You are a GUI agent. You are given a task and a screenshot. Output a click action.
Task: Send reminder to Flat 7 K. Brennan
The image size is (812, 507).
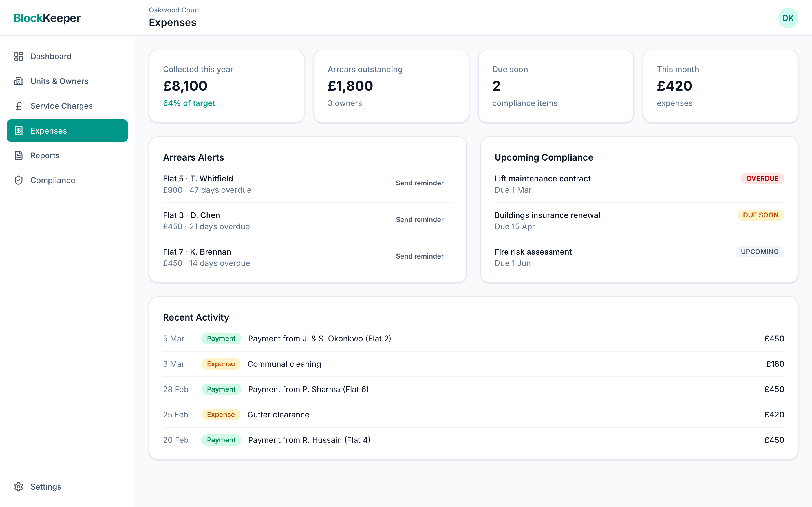pos(420,256)
